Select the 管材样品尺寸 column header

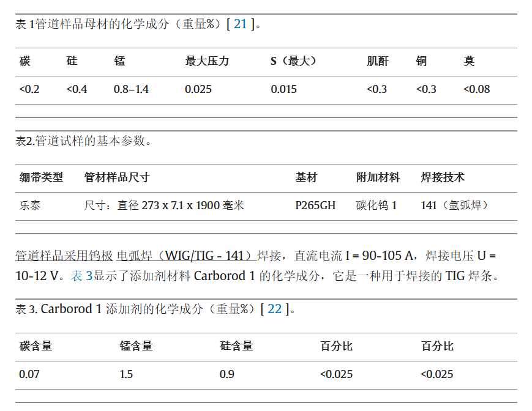point(117,177)
